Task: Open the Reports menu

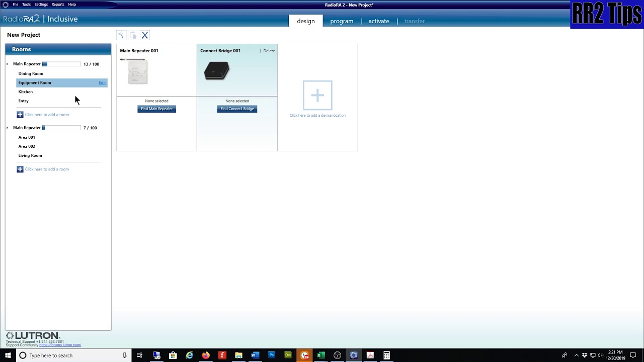Action: pos(58,5)
